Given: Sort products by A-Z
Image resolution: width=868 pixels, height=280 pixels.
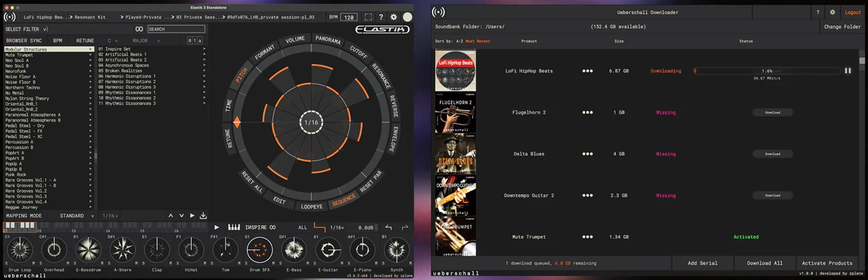Looking at the screenshot, I should [x=459, y=41].
